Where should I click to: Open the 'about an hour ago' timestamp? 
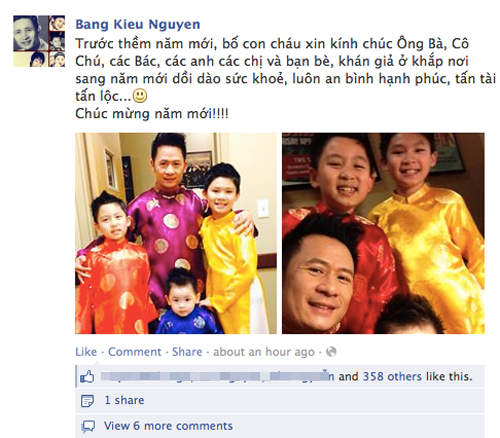264,352
